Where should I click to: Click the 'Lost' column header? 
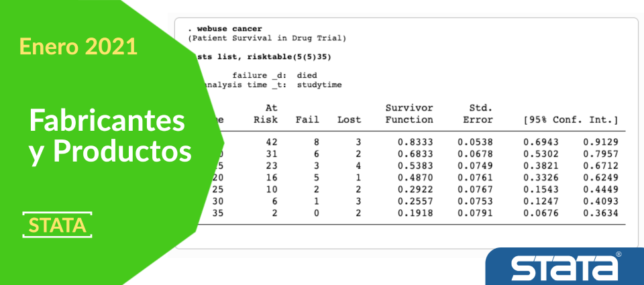pyautogui.click(x=349, y=120)
